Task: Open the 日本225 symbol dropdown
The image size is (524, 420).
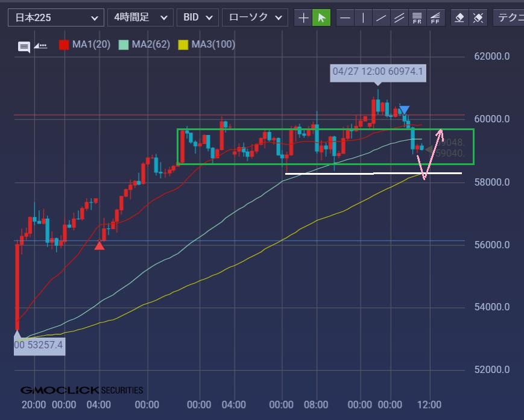Action: (x=55, y=17)
